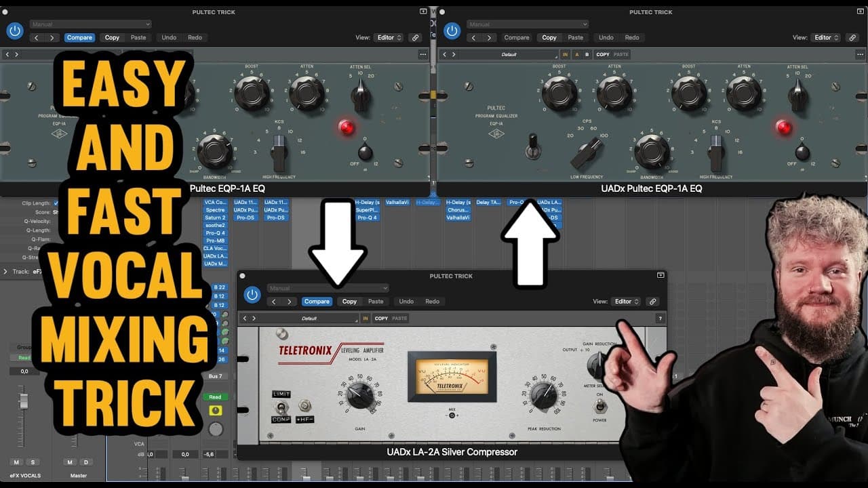868x488 pixels.
Task: Click Redo in the LA-2A window header
Action: 432,302
